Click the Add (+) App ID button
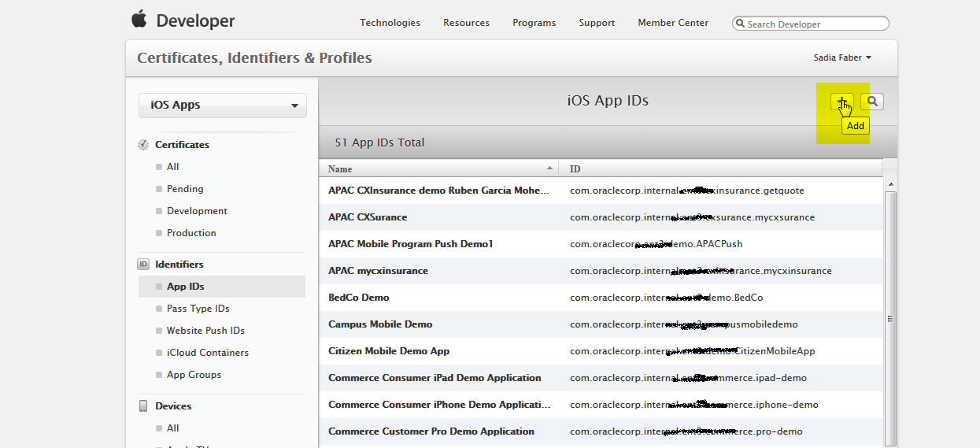The height and width of the screenshot is (448, 980). click(x=841, y=102)
